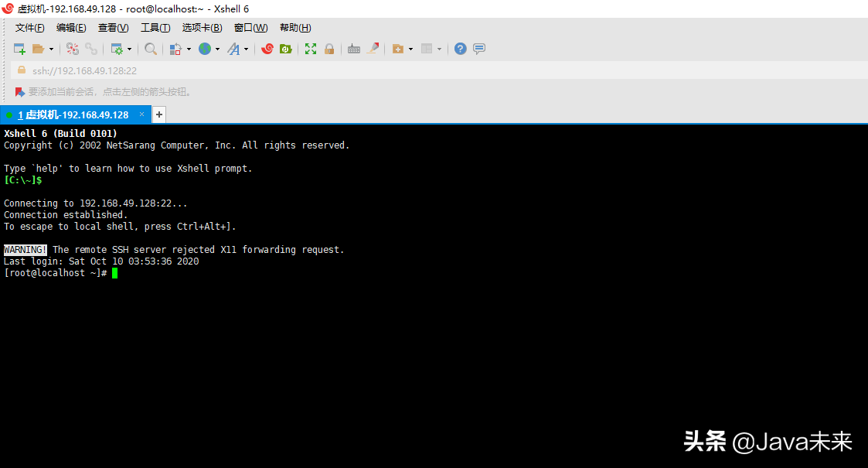The height and width of the screenshot is (468, 868).
Task: Click the speech bubble feedback icon
Action: 479,49
